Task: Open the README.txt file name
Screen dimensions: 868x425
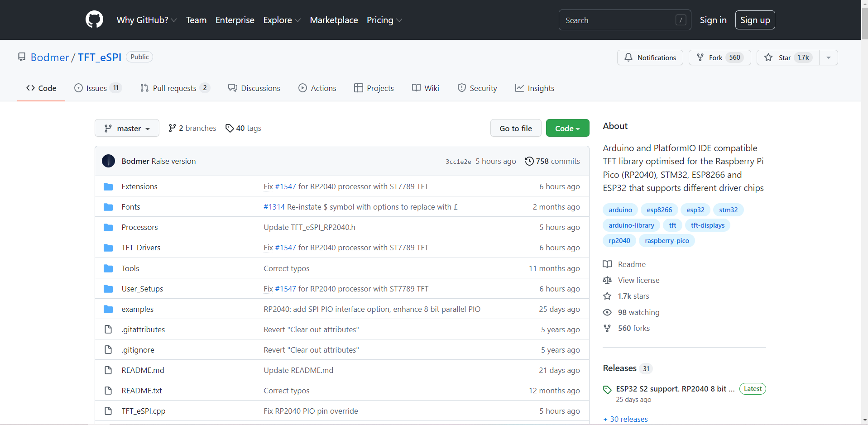Action: click(142, 391)
